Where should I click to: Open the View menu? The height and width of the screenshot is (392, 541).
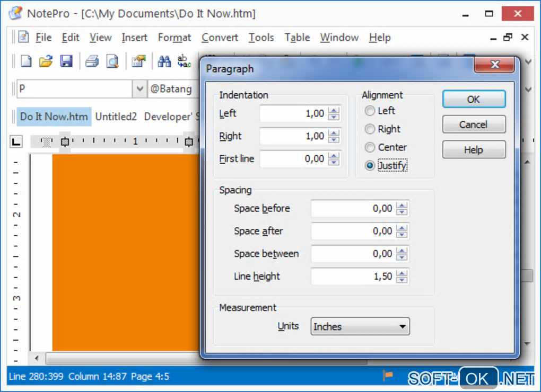(100, 37)
